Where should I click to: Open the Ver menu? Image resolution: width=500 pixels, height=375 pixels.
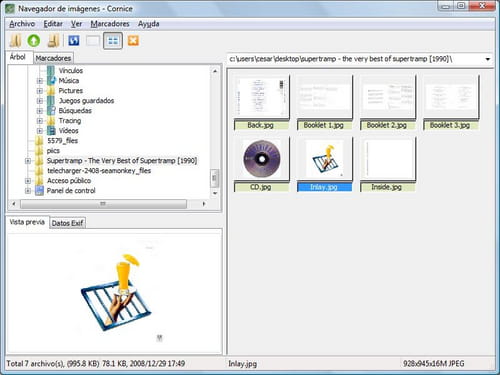[76, 24]
